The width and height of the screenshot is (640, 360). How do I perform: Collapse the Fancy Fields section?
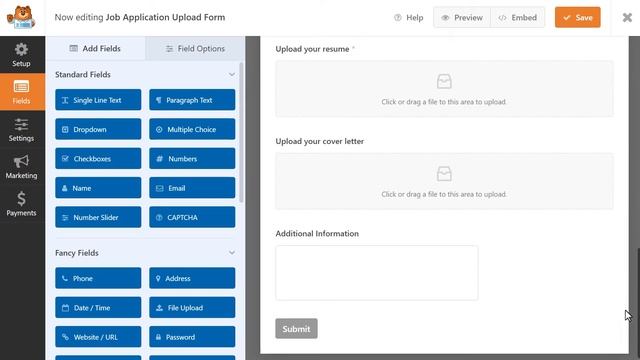point(231,253)
